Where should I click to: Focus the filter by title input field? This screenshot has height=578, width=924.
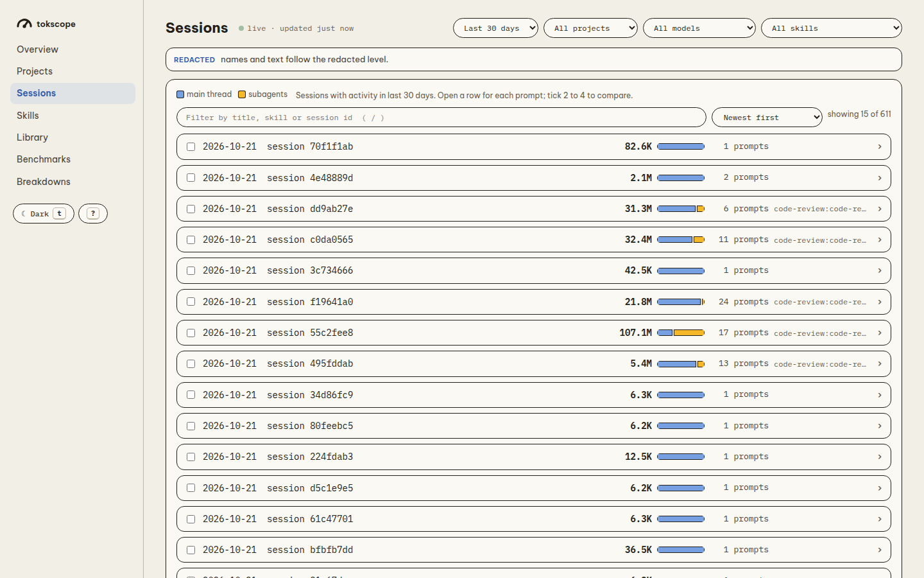pyautogui.click(x=441, y=118)
